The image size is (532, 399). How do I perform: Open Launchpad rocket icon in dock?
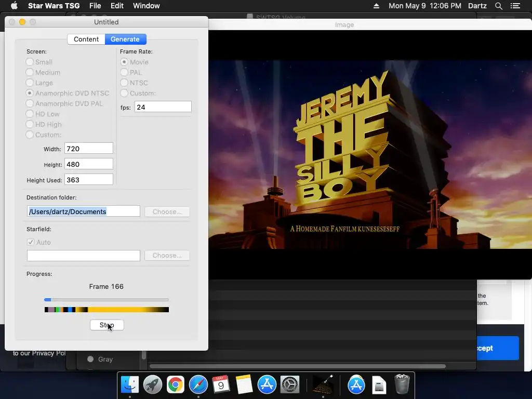tap(153, 385)
